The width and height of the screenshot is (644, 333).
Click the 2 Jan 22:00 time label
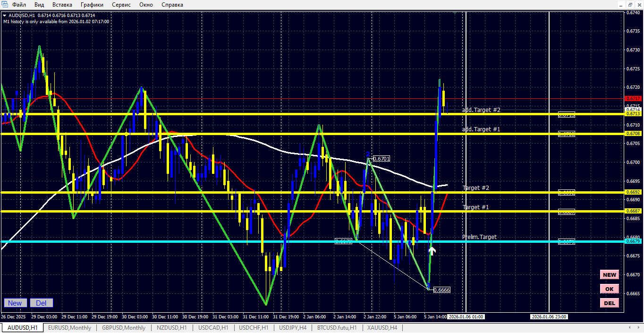(x=375, y=317)
